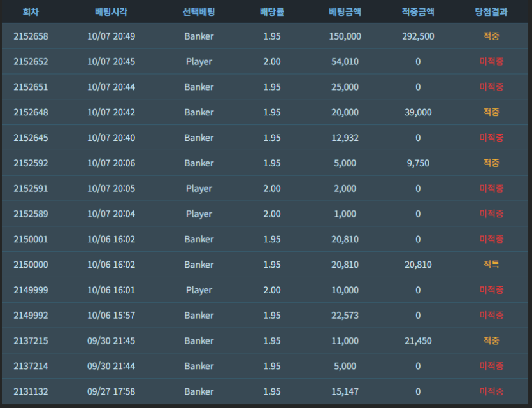
Task: Select round number 2131132
Action: [x=31, y=391]
